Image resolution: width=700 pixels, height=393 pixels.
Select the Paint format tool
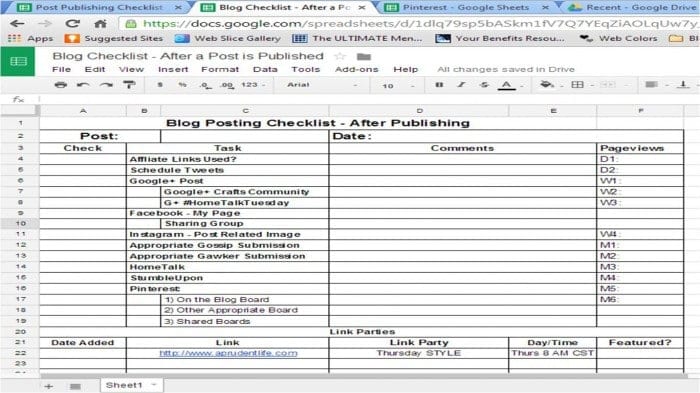click(129, 84)
